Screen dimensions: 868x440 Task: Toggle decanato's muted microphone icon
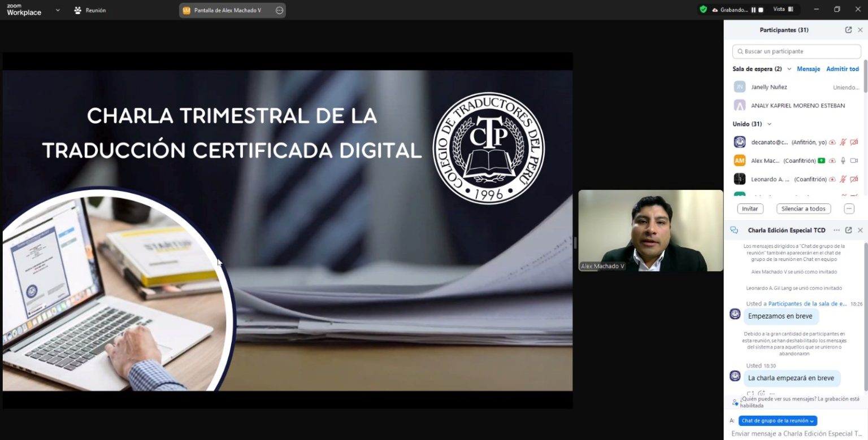pos(843,142)
